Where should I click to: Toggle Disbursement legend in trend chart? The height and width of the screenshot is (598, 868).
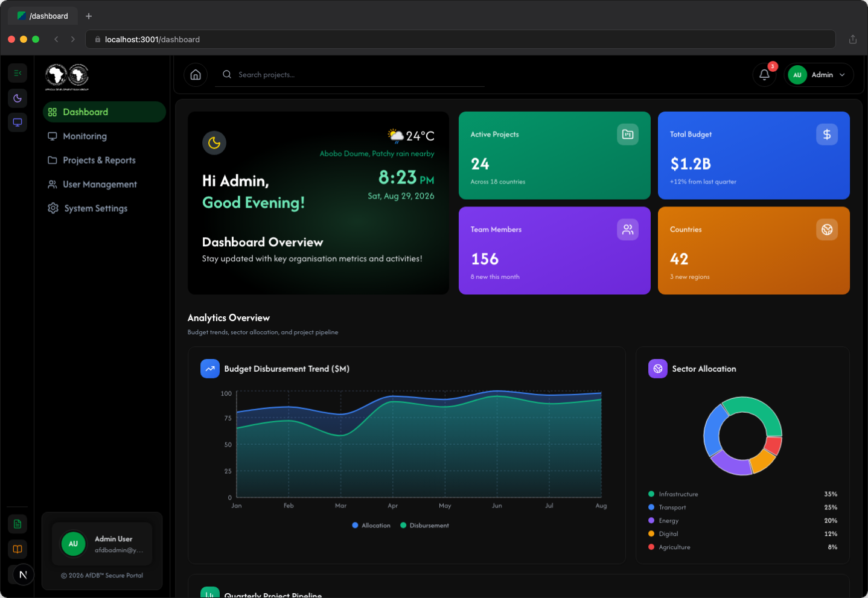424,526
